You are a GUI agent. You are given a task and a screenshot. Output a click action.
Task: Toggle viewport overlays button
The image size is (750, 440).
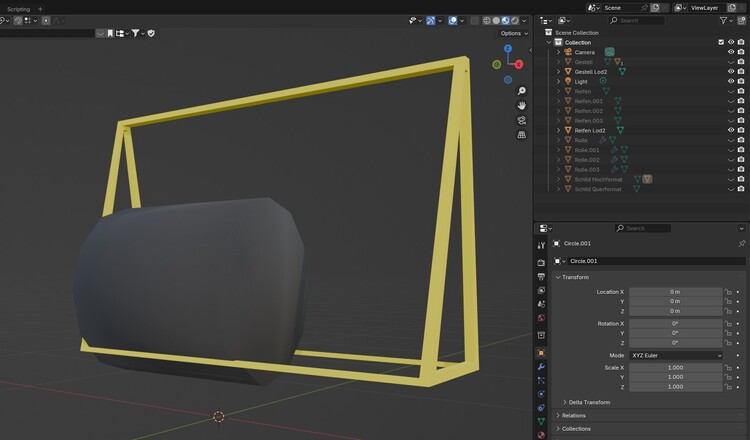[x=452, y=21]
